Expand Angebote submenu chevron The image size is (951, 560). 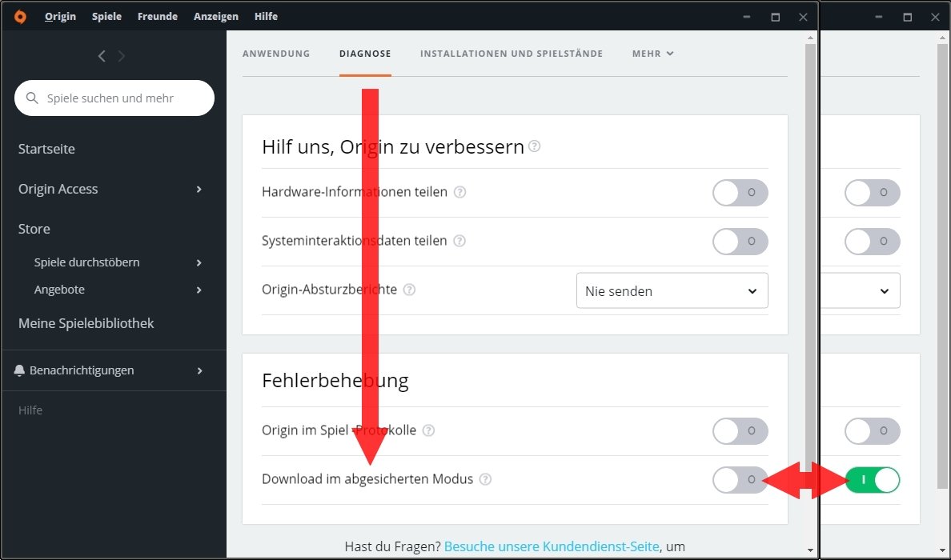pos(199,290)
